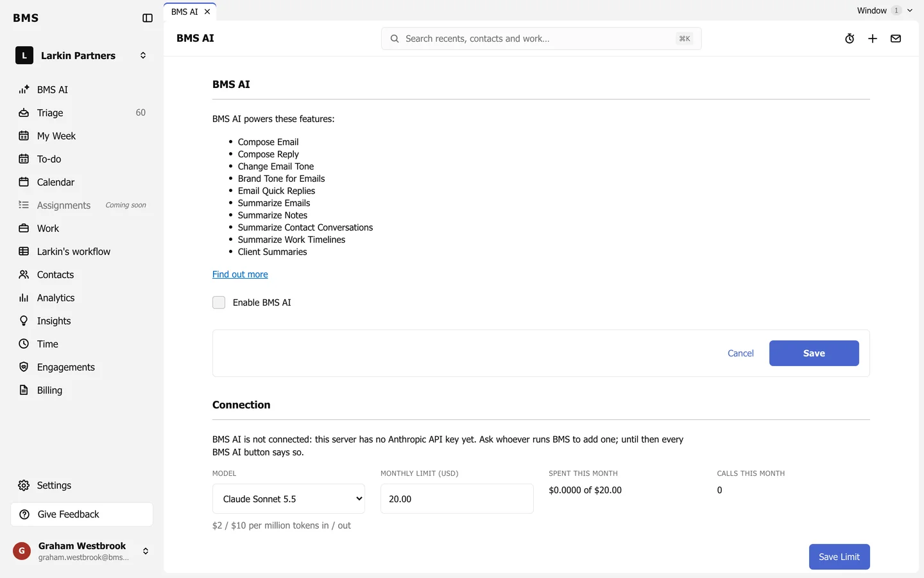Image resolution: width=924 pixels, height=578 pixels.
Task: Click the To-do icon
Action: [x=24, y=159]
